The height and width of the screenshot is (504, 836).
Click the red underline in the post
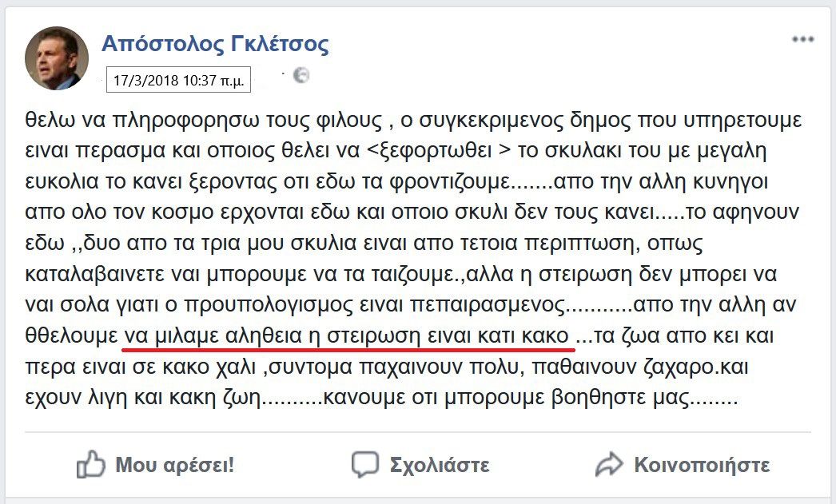coord(348,349)
